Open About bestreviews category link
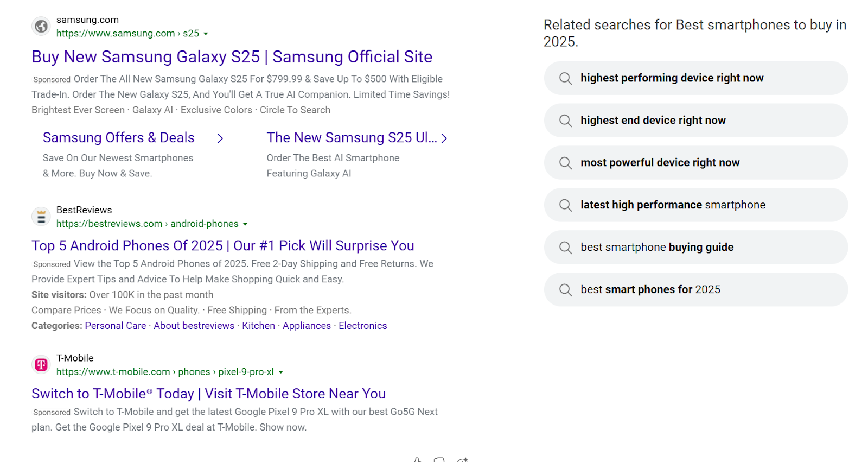The image size is (868, 462). click(x=194, y=326)
